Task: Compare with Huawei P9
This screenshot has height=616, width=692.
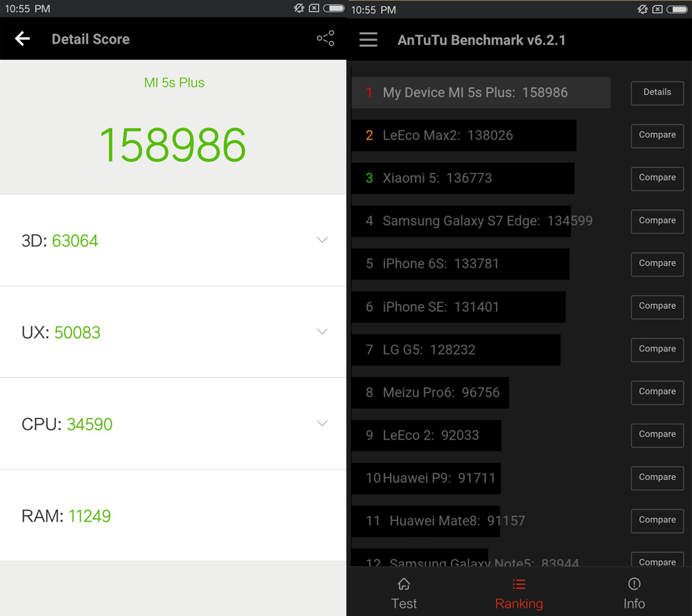Action: [657, 478]
